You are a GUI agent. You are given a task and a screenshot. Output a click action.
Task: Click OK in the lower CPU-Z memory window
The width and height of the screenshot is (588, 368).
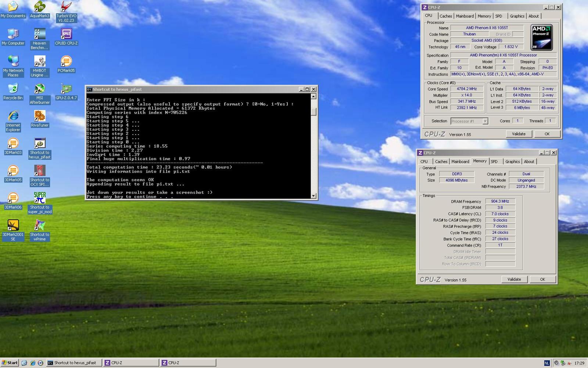[542, 279]
